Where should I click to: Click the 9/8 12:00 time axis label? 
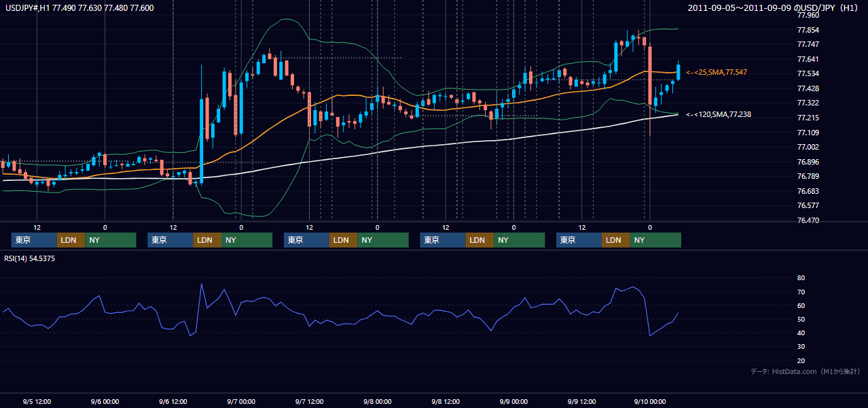tap(446, 401)
